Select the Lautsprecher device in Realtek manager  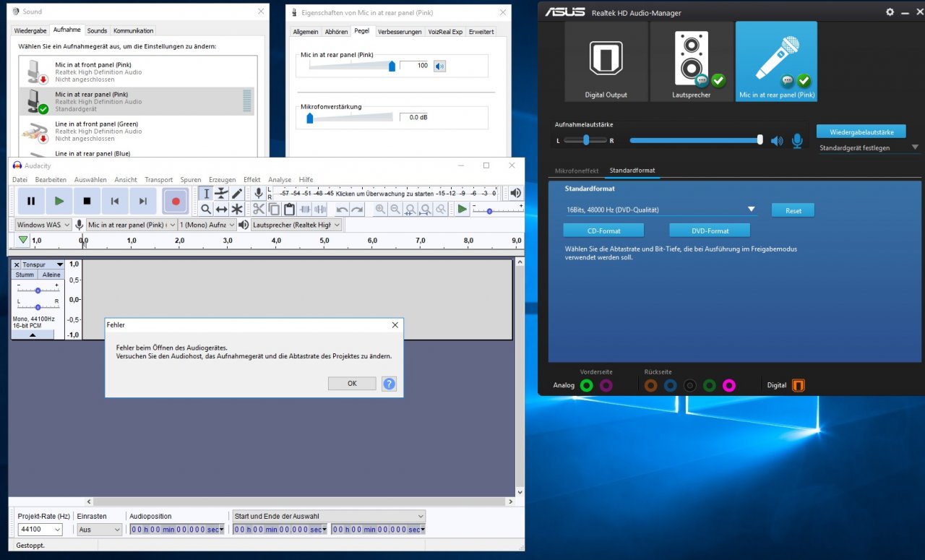point(691,61)
